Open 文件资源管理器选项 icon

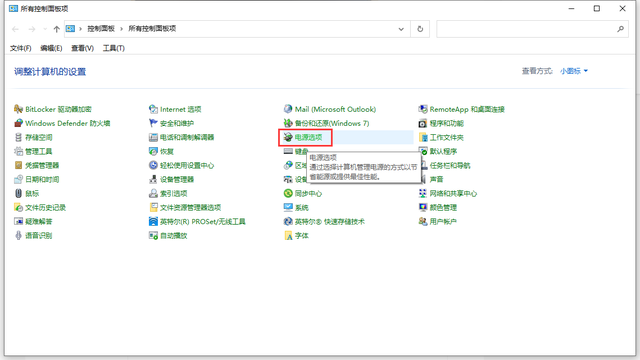click(153, 207)
